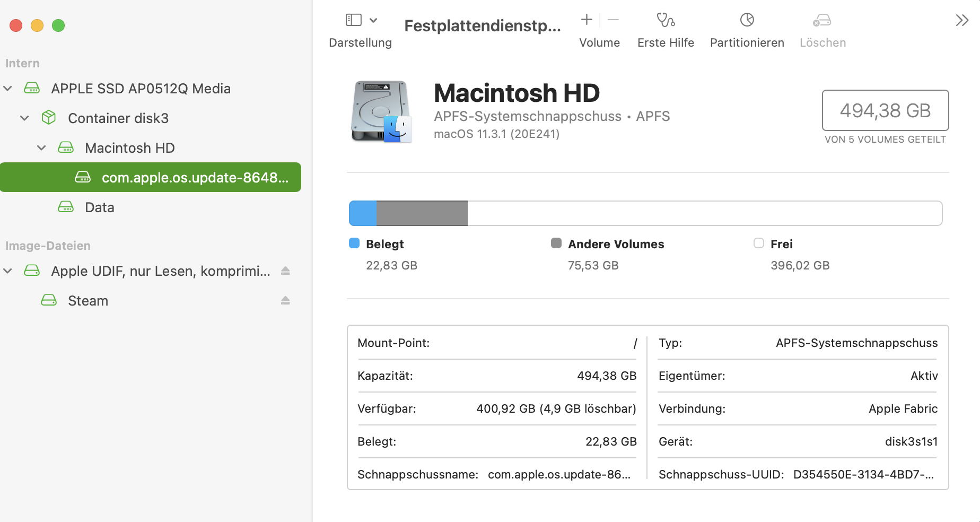Click the gray Andere Volumes legend swatch
The width and height of the screenshot is (980, 522).
tap(556, 243)
